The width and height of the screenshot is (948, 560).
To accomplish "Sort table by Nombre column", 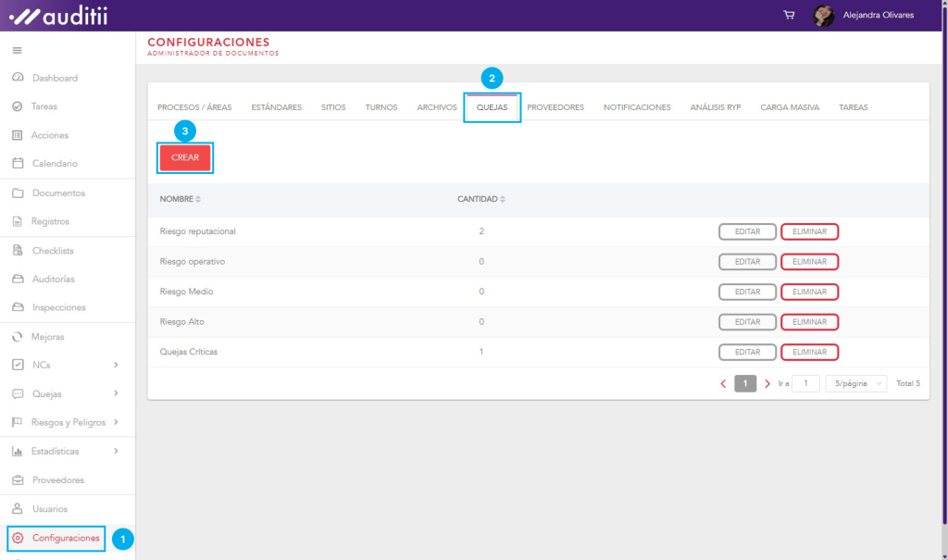I will (198, 199).
